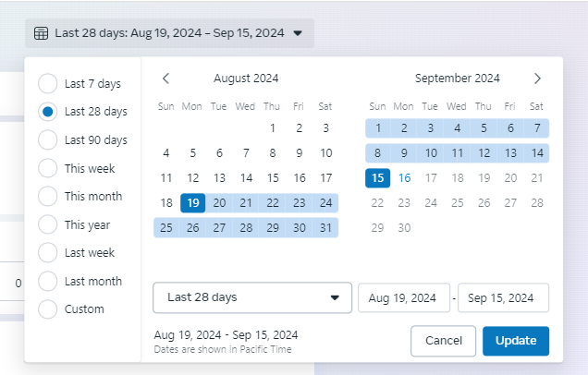Choose September 16 in the calendar
The image size is (588, 375).
tap(404, 178)
